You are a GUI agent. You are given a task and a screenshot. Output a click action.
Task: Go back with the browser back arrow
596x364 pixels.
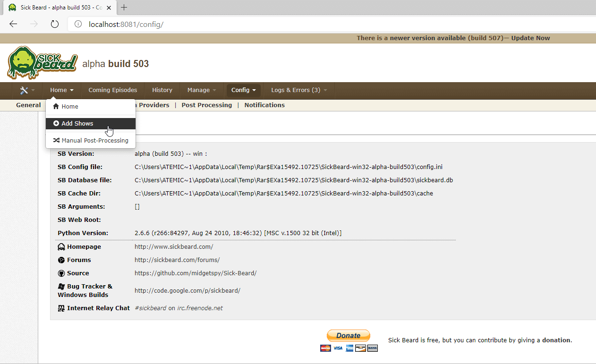click(13, 24)
